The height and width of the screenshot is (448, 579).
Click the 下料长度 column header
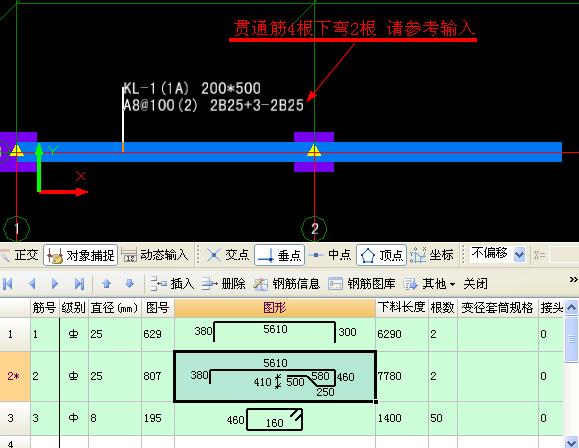click(402, 307)
